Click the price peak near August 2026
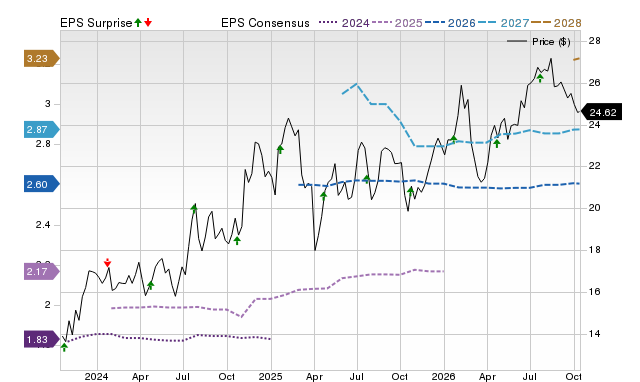This screenshot has width=640, height=382. coord(551,59)
